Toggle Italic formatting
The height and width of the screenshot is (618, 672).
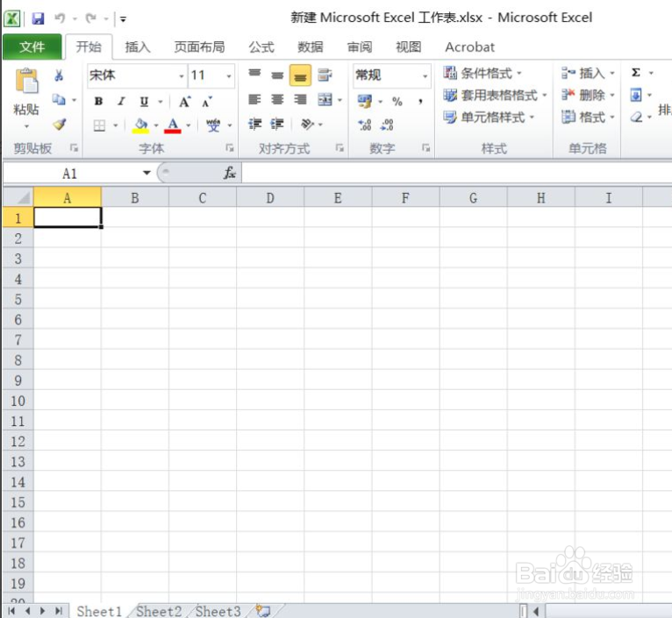pyautogui.click(x=121, y=102)
